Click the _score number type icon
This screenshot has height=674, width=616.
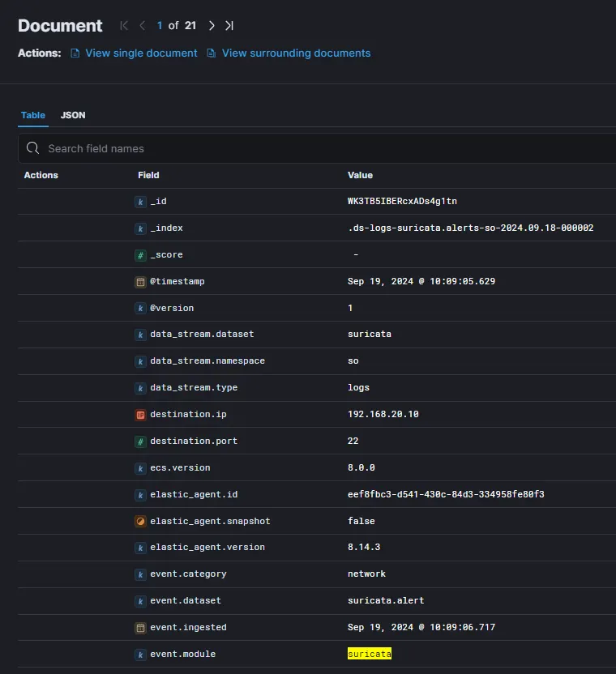tap(140, 255)
